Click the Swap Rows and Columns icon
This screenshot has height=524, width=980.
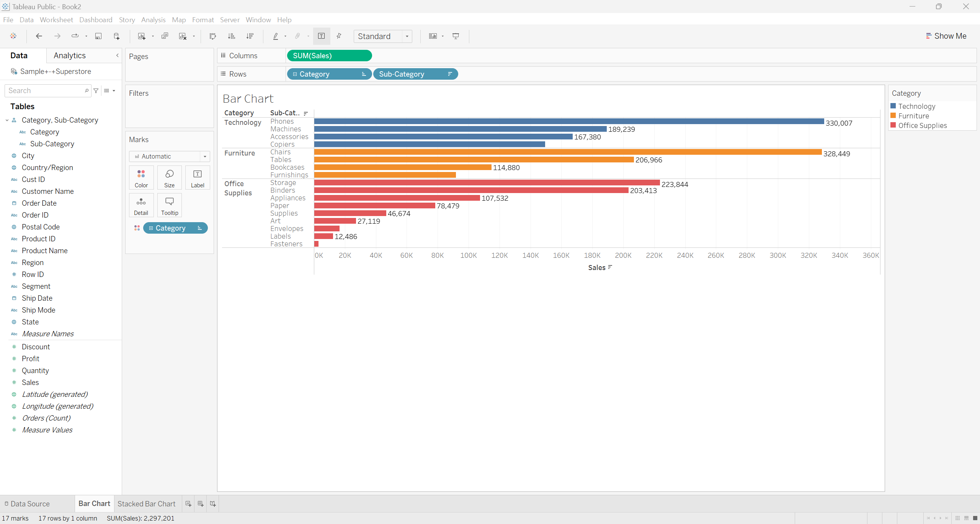[213, 36]
